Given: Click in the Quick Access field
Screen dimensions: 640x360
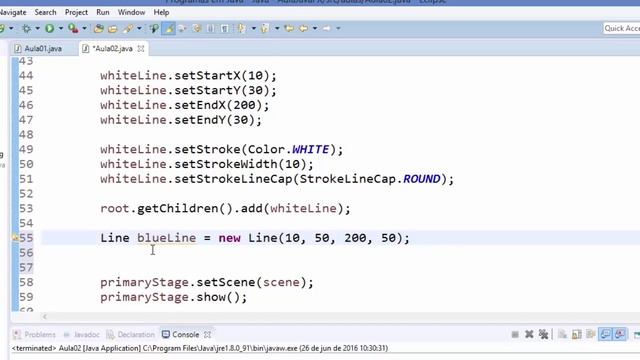Looking at the screenshot, I should click(x=621, y=28).
